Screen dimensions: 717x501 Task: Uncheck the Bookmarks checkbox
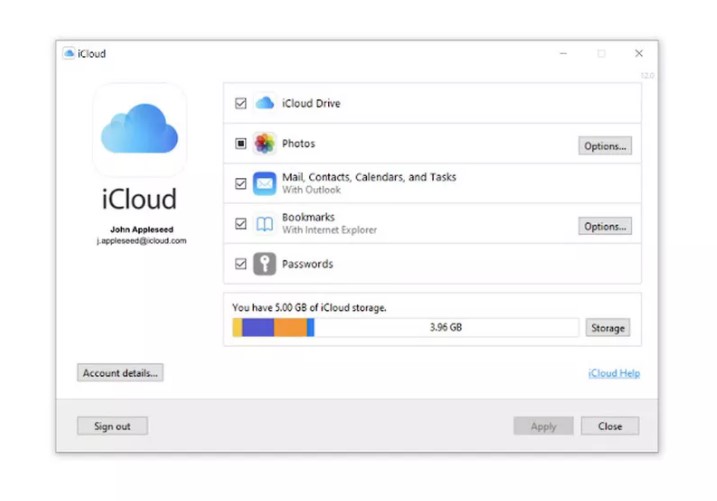241,224
